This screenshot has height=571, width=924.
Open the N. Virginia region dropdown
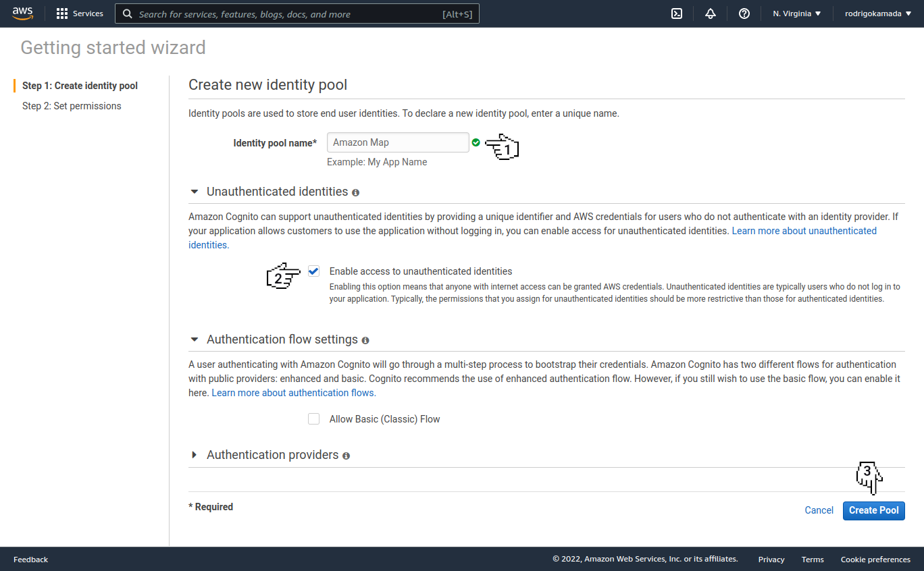point(797,13)
